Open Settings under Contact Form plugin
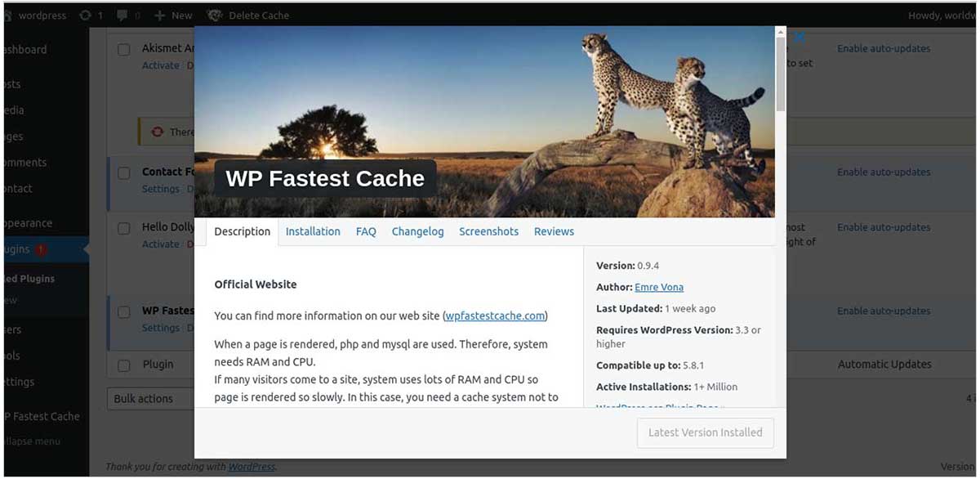This screenshot has height=479, width=980. [x=160, y=189]
